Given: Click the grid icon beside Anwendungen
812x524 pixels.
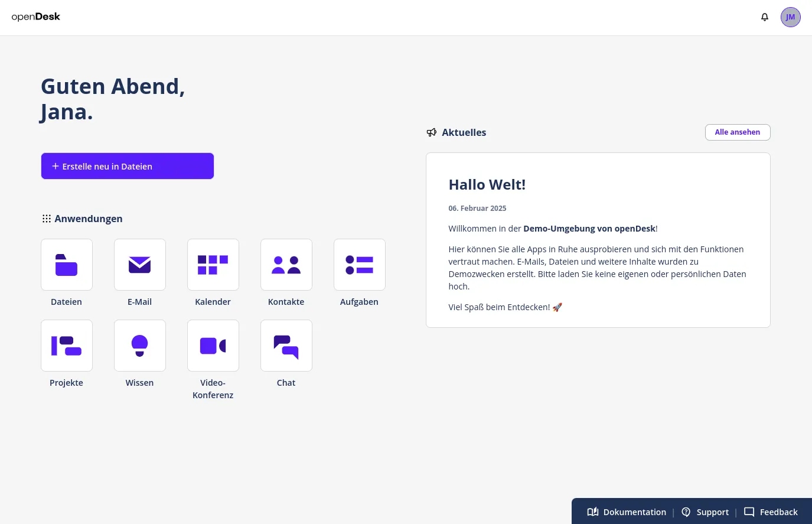Looking at the screenshot, I should point(47,219).
